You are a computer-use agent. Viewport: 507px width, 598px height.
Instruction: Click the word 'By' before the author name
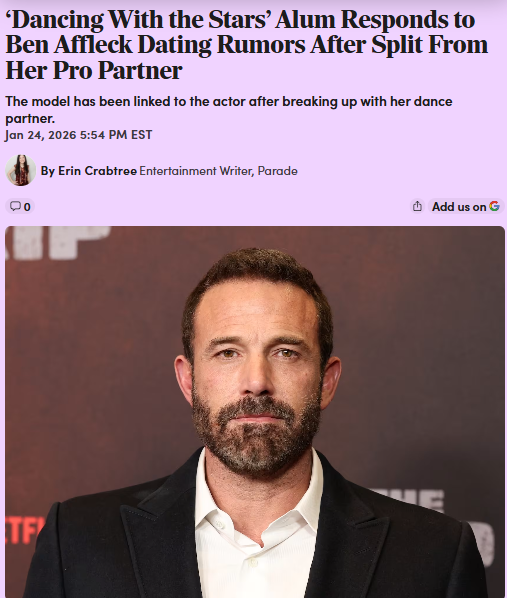(48, 171)
